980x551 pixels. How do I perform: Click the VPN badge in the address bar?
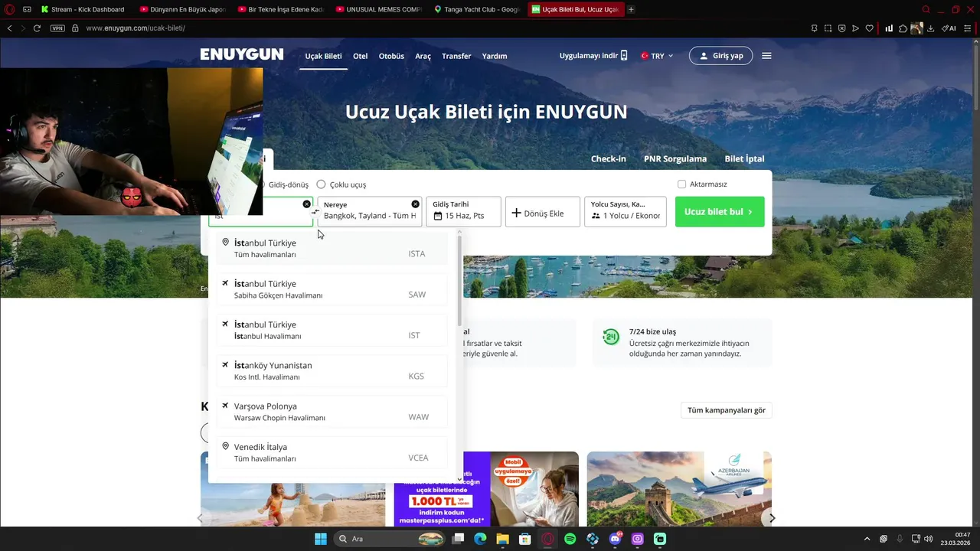tap(57, 28)
